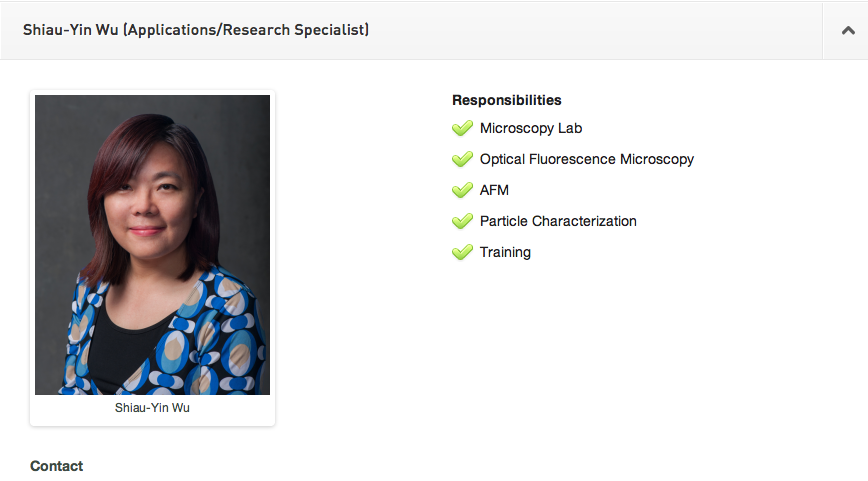Click the Responsibilities heading
Image resolution: width=868 pixels, height=481 pixels.
point(506,100)
